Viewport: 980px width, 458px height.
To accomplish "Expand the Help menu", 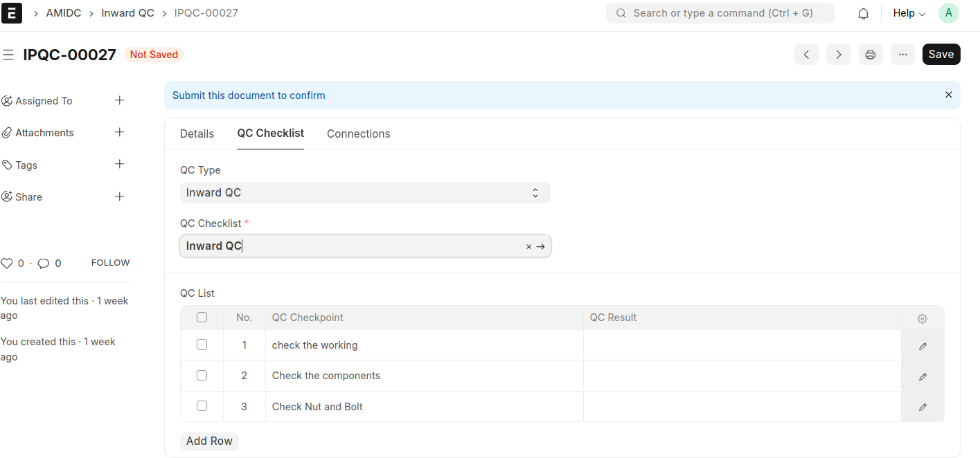I will tap(909, 13).
